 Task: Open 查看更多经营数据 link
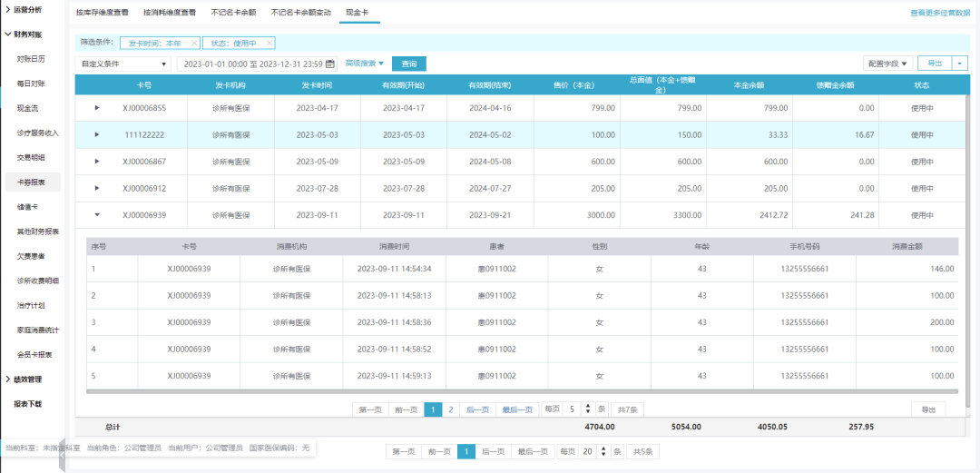coord(943,13)
